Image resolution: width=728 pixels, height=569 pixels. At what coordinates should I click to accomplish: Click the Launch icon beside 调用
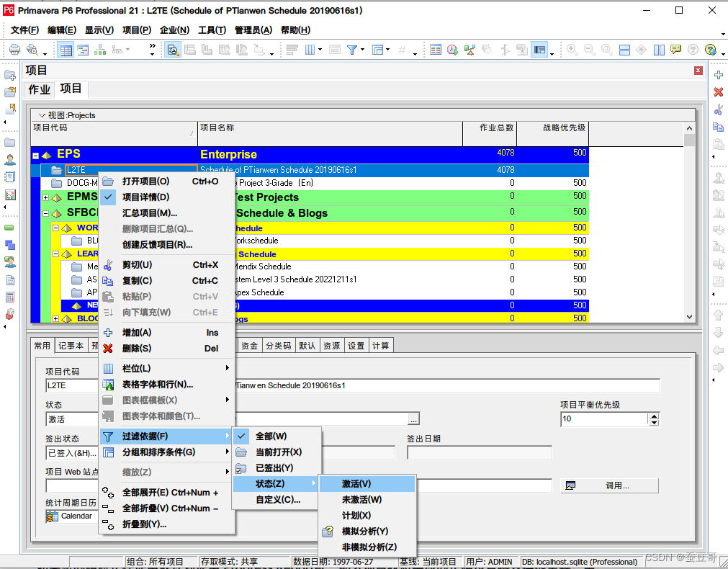(x=570, y=485)
